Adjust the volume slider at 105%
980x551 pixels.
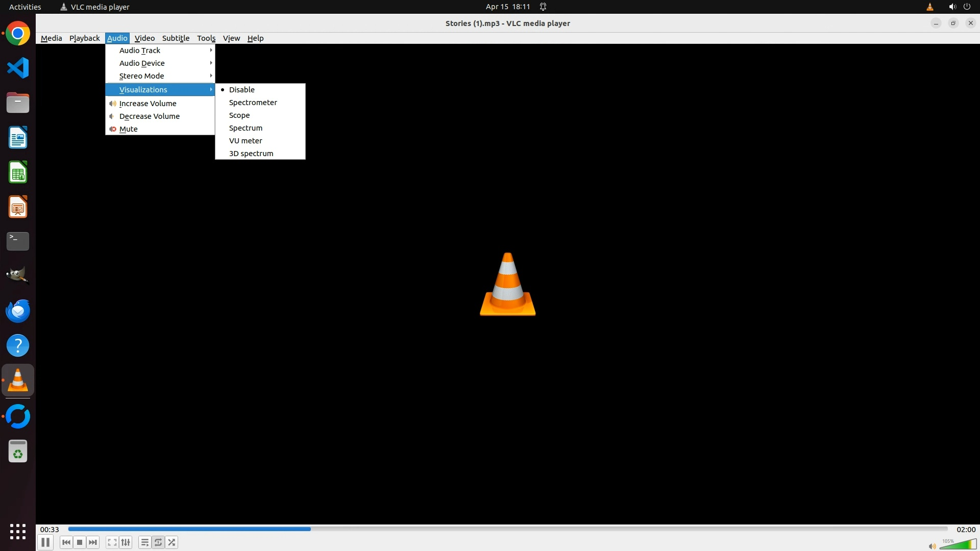pos(959,545)
